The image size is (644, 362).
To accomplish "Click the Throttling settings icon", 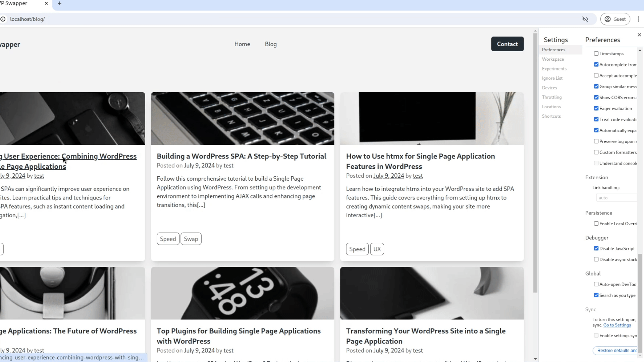I will pyautogui.click(x=552, y=97).
